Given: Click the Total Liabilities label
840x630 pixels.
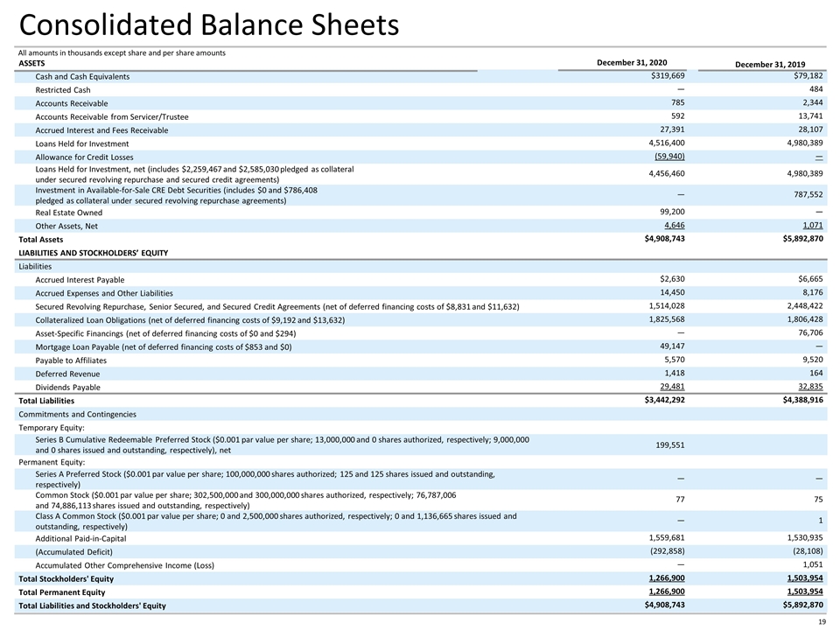Looking at the screenshot, I should point(46,401).
